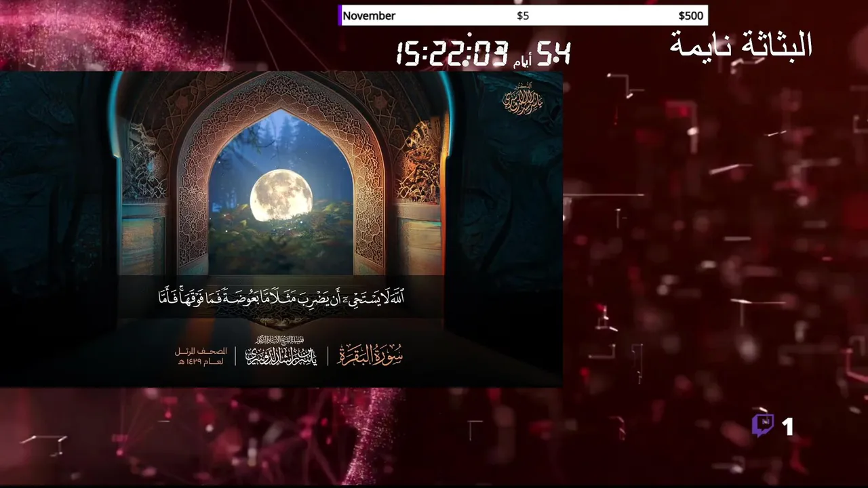Viewport: 868px width, 488px height.
Task: Click the Surah Al-Baqarah calligraphy title
Action: tap(370, 355)
